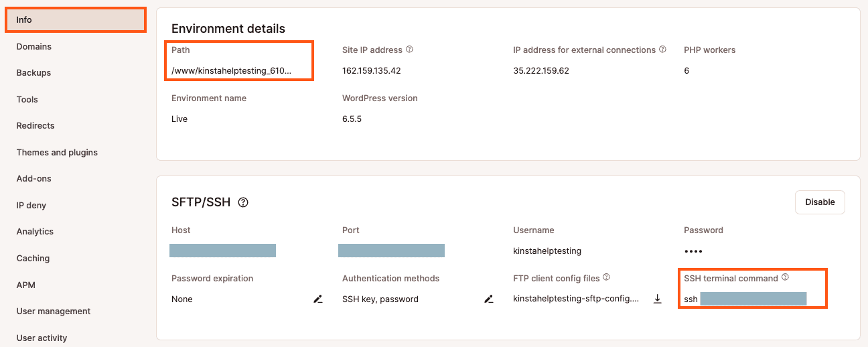Download the FTP client config file
This screenshot has width=868, height=347.
pyautogui.click(x=658, y=299)
